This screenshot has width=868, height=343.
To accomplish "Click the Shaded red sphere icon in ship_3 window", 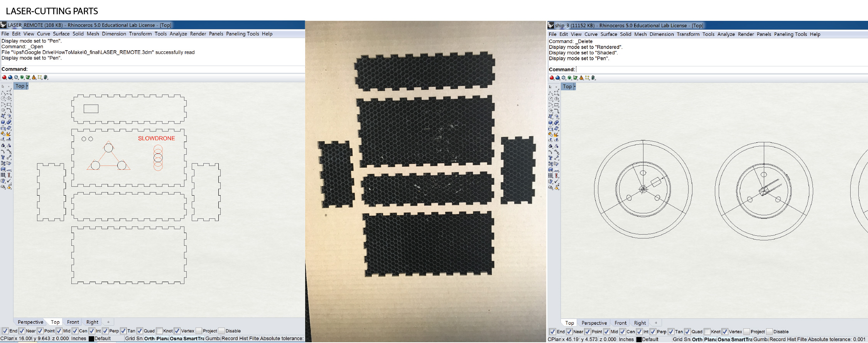I will point(552,78).
